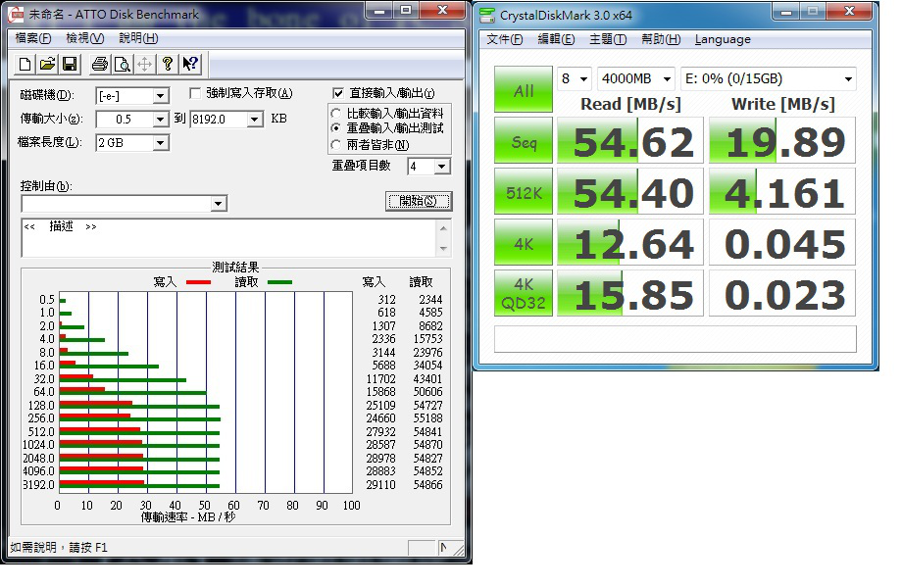
Task: Activate context help arrow-question icon
Action: click(x=190, y=64)
